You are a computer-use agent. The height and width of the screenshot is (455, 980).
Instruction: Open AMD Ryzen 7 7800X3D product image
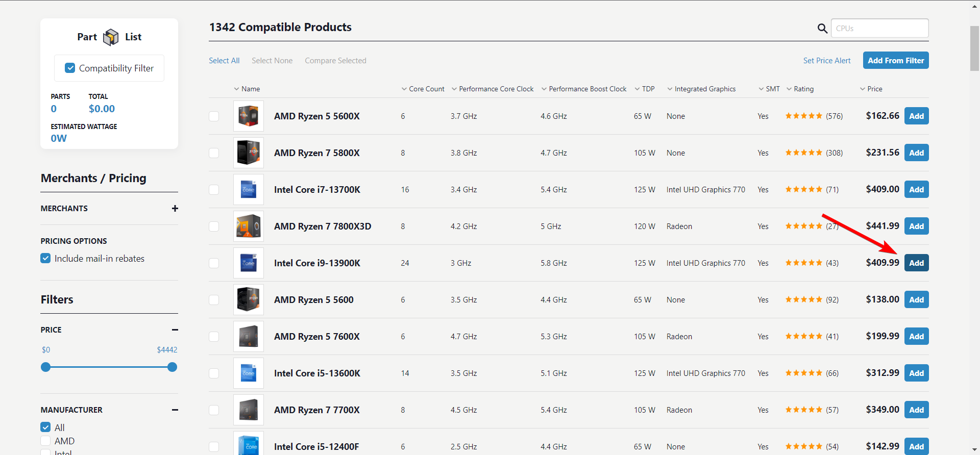[249, 226]
